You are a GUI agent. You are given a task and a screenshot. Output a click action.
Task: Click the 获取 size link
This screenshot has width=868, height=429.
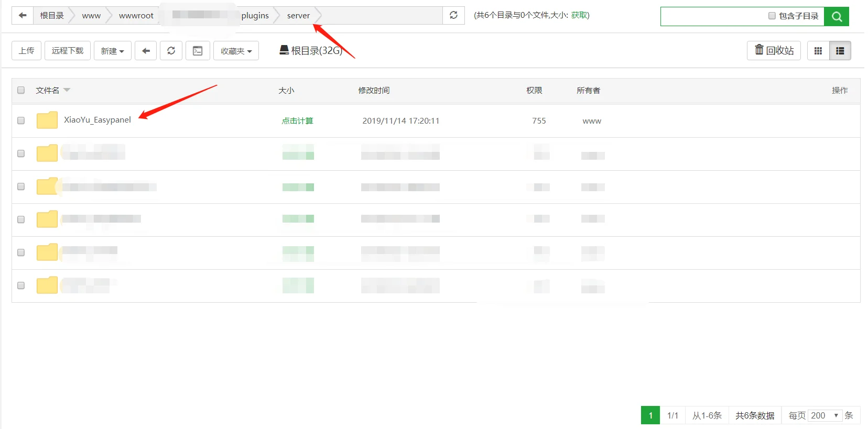pos(579,15)
